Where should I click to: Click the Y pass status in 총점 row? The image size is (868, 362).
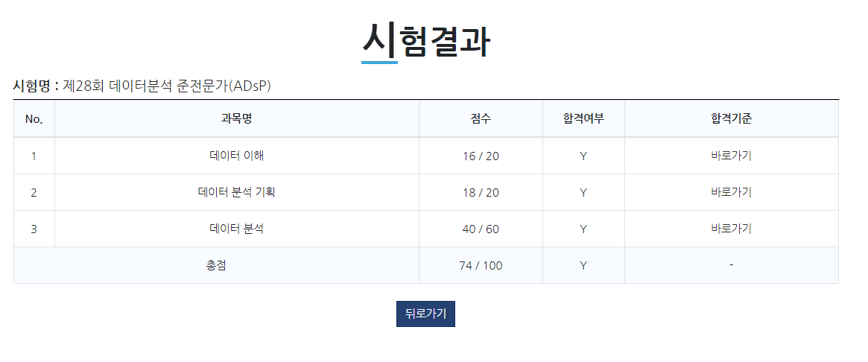point(583,266)
